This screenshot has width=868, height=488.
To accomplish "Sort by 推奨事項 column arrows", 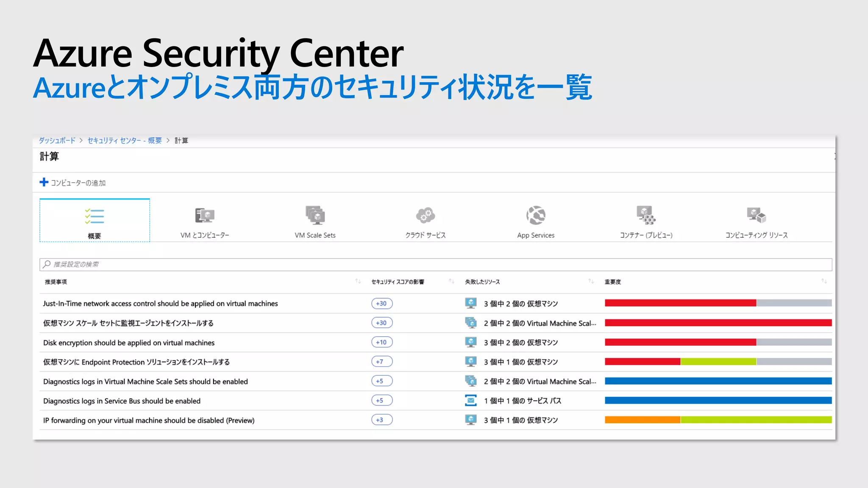I will [358, 281].
